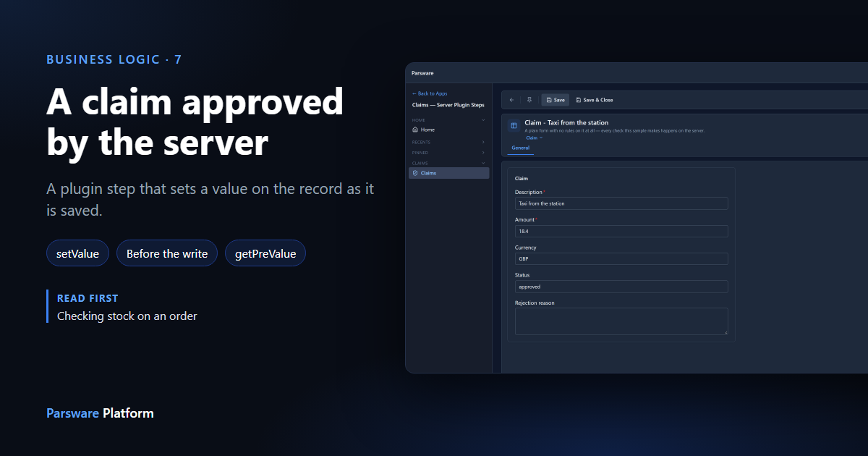
Task: Click the table icon beside the claim title
Action: tap(514, 125)
